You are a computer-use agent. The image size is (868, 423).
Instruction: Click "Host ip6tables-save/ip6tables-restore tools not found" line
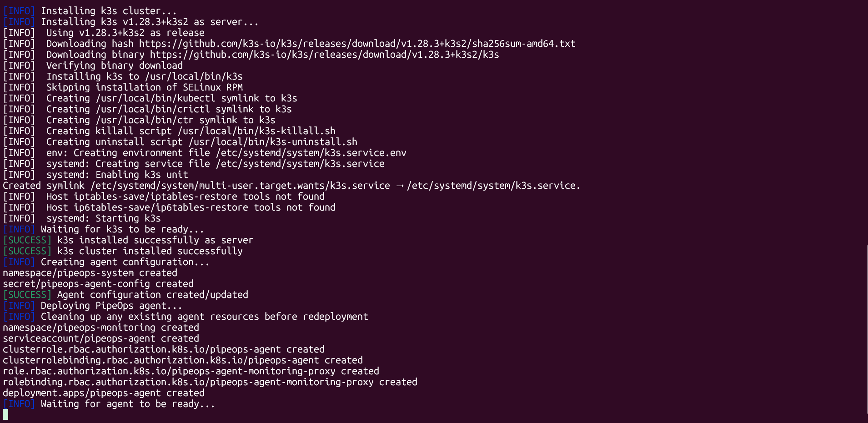pyautogui.click(x=191, y=207)
